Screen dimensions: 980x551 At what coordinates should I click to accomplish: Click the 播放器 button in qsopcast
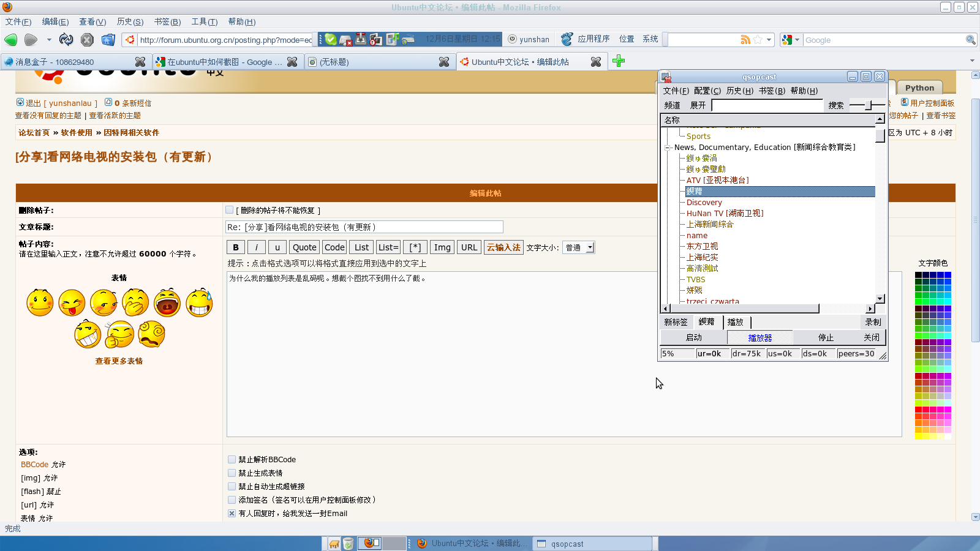pyautogui.click(x=759, y=337)
